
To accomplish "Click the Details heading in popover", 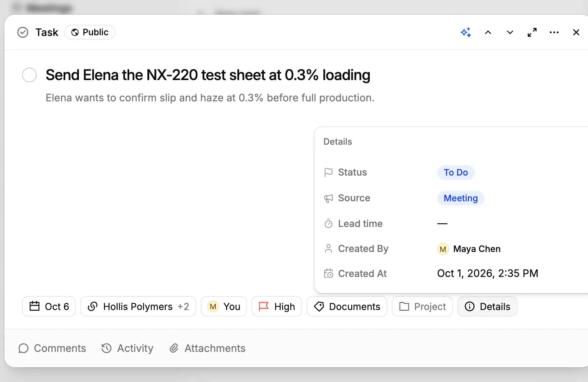I will [338, 142].
